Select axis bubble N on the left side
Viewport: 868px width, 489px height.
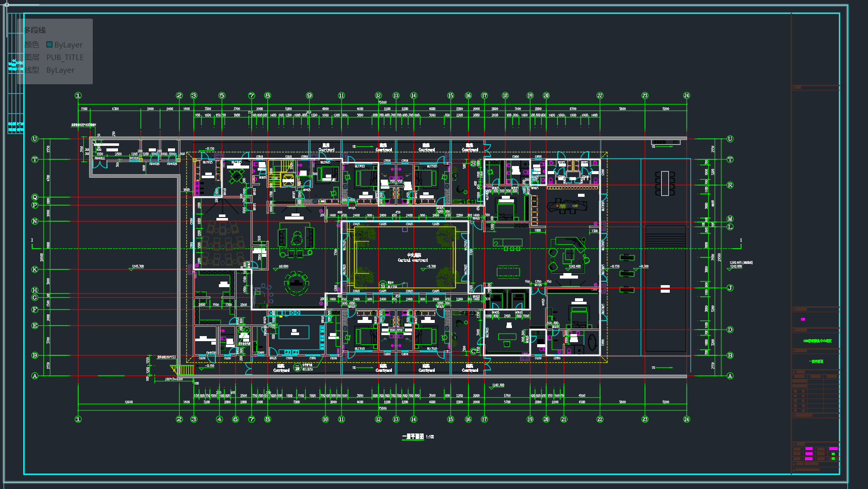click(x=35, y=221)
